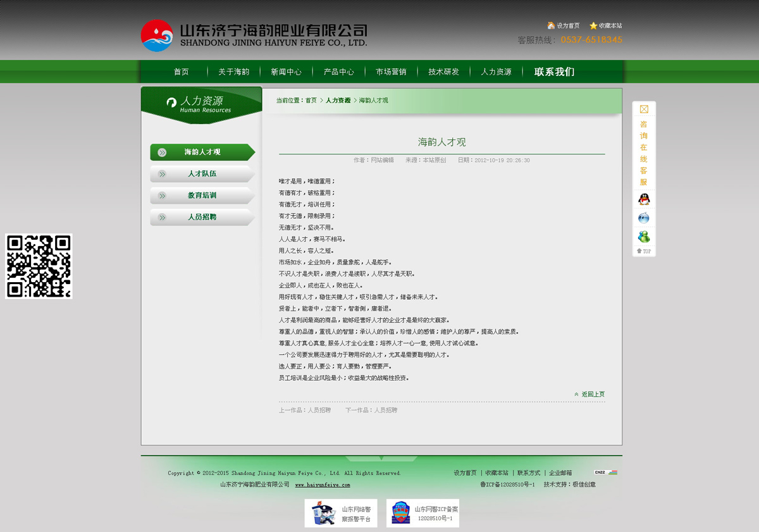Viewport: 759px width, 532px height.
Task: Click the 咨询在线客服 vertical label
Action: (x=644, y=153)
